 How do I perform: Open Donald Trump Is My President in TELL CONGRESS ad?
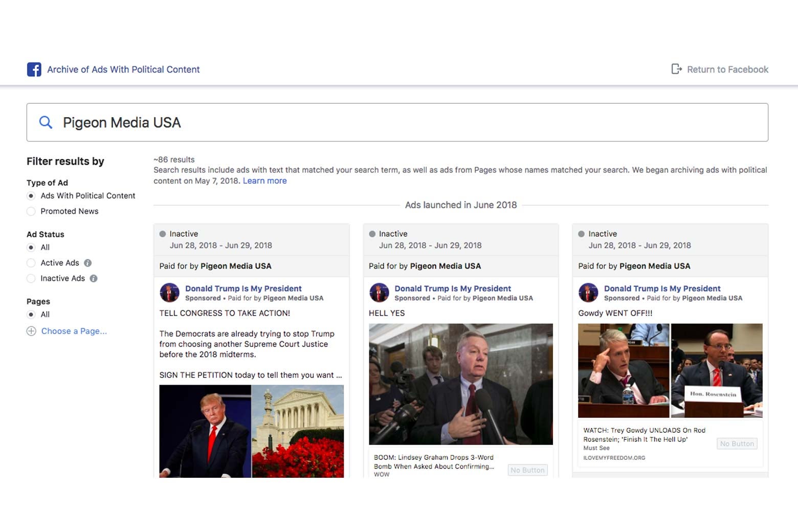point(243,289)
